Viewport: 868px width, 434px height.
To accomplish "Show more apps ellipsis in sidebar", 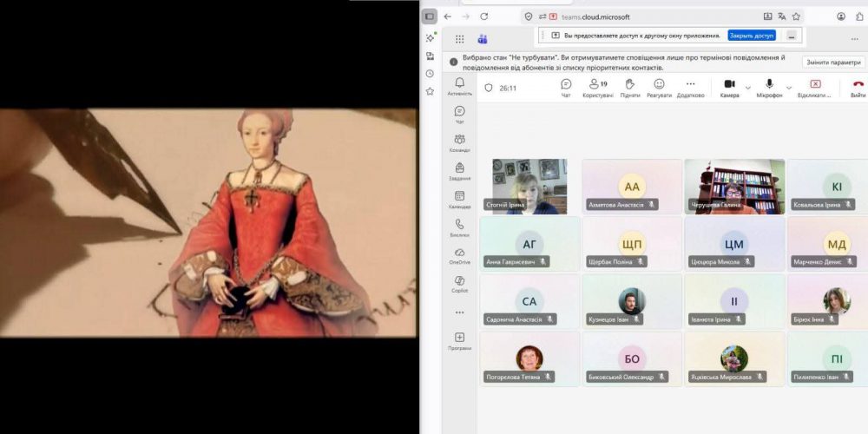I will pyautogui.click(x=459, y=312).
